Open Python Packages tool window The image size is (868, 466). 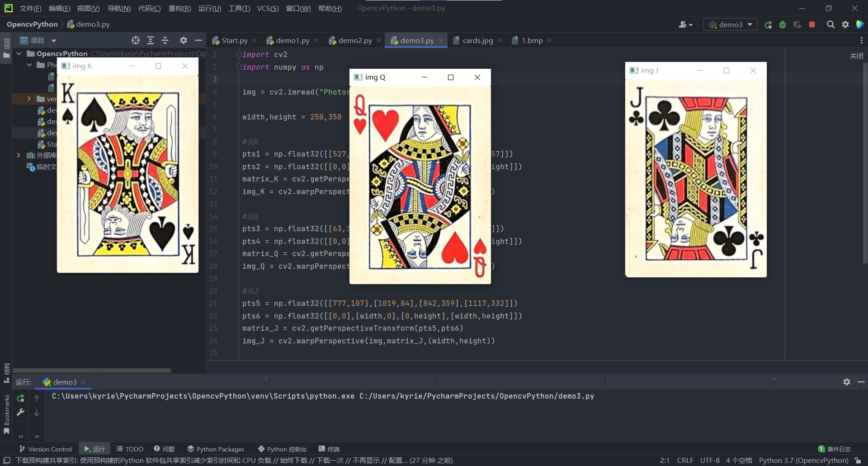coord(216,449)
